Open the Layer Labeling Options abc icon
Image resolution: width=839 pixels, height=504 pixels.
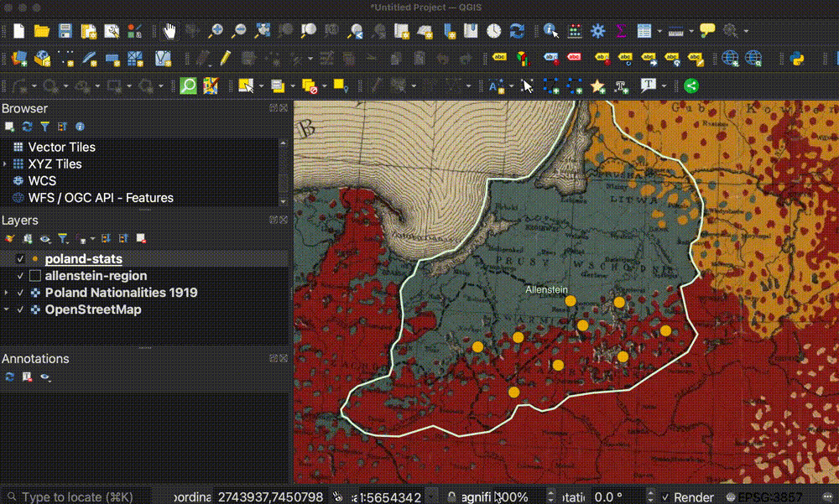click(499, 58)
